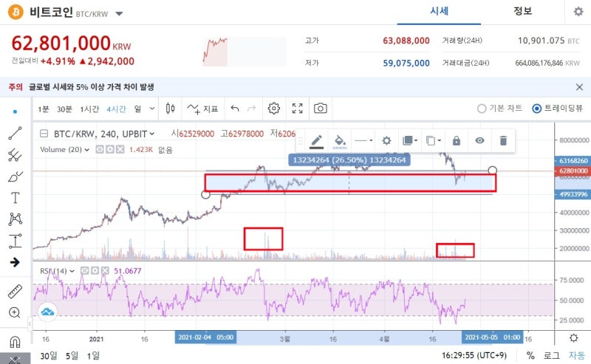Select the 1분 interval
This screenshot has height=364, width=591.
pos(44,109)
